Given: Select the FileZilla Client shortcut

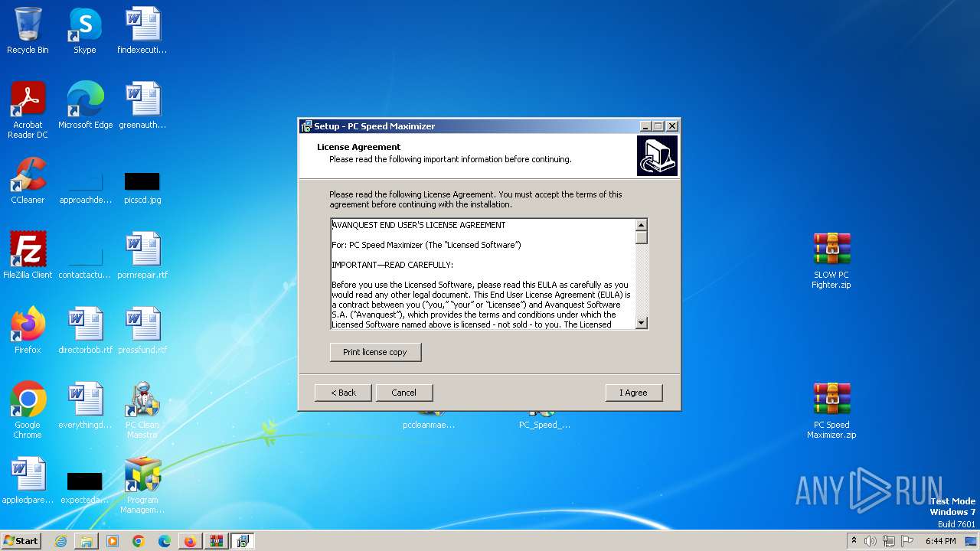Looking at the screenshot, I should 28,256.
